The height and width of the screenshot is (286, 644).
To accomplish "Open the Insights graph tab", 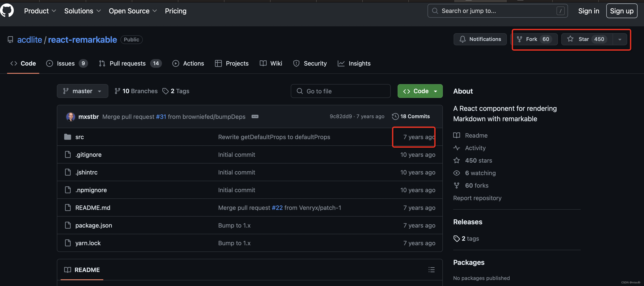I will (x=354, y=64).
